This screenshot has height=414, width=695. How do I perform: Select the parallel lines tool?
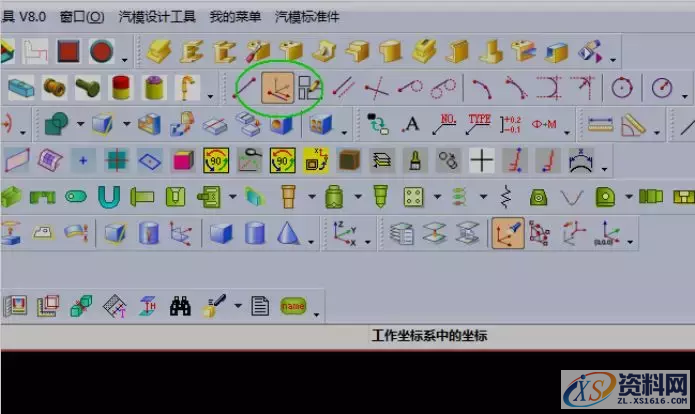(344, 87)
